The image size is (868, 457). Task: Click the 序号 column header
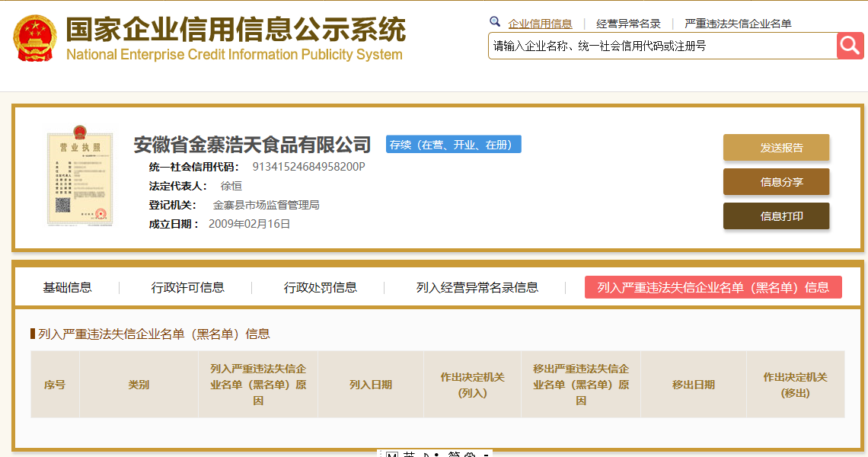[x=55, y=385]
